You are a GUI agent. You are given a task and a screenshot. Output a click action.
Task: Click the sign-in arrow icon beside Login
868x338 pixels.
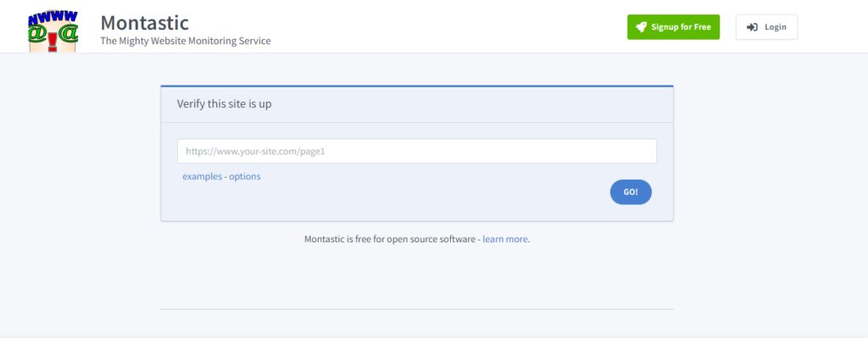(x=752, y=27)
